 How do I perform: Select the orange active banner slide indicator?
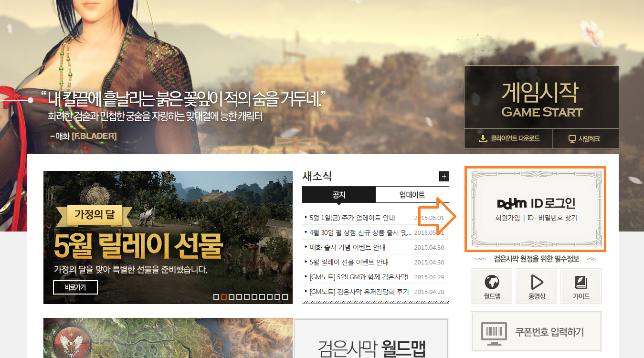pos(224,297)
